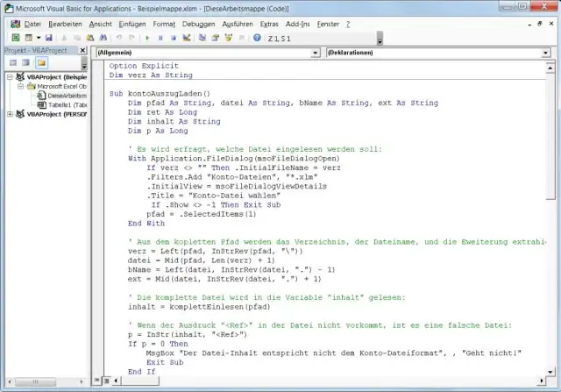Click the Z 1, S 1 cursor position indicator
The image size is (561, 392).
tap(279, 39)
